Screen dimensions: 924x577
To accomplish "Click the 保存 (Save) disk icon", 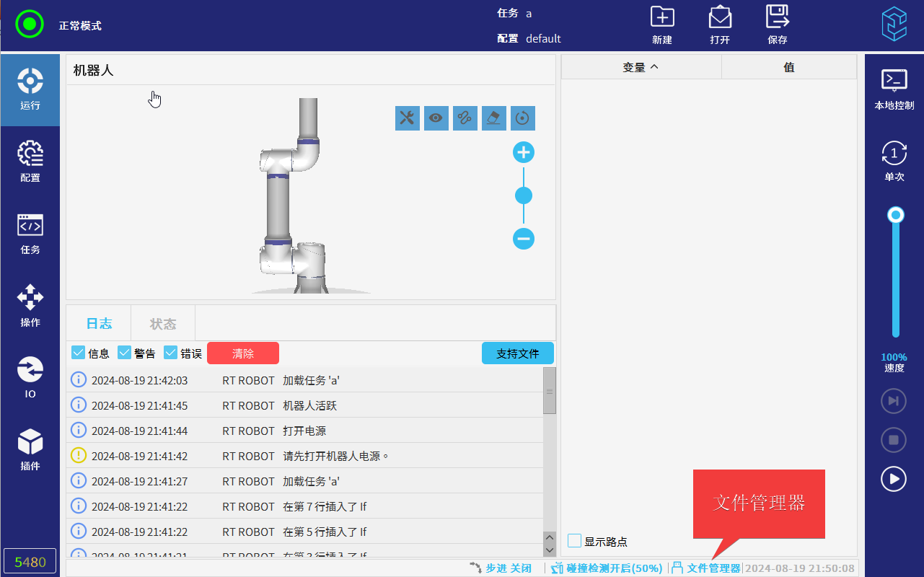I will (777, 17).
